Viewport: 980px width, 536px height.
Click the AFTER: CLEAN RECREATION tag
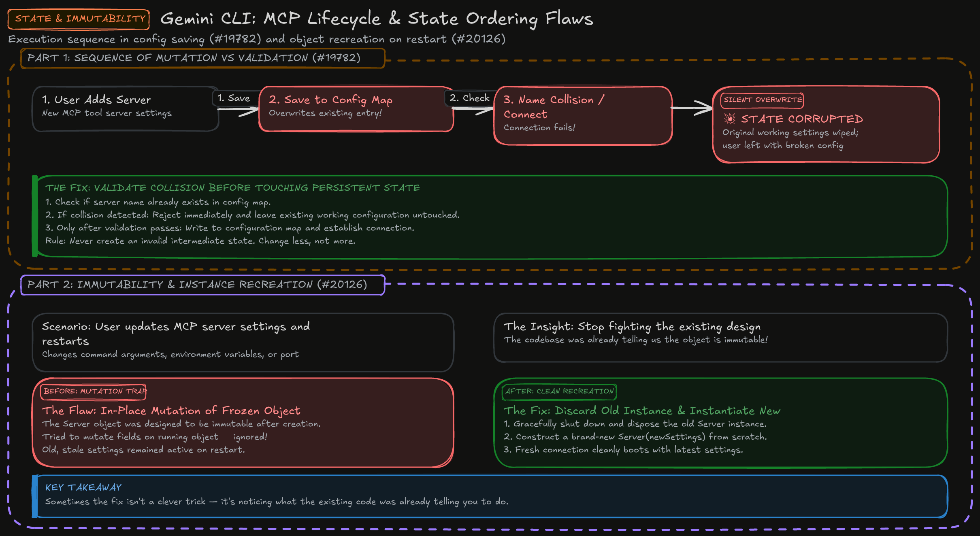tap(560, 391)
